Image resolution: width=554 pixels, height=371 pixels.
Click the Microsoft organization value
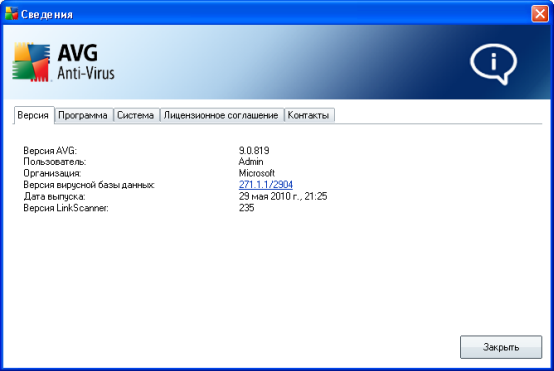257,173
